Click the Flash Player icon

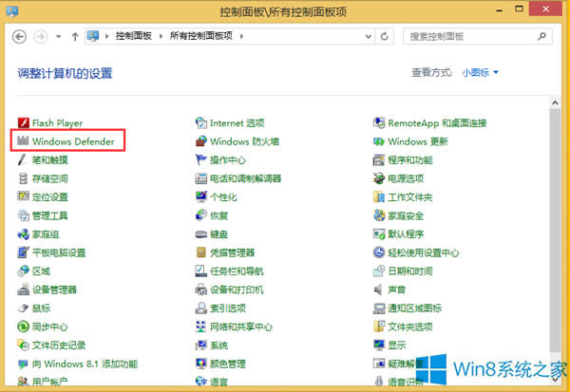pos(23,122)
